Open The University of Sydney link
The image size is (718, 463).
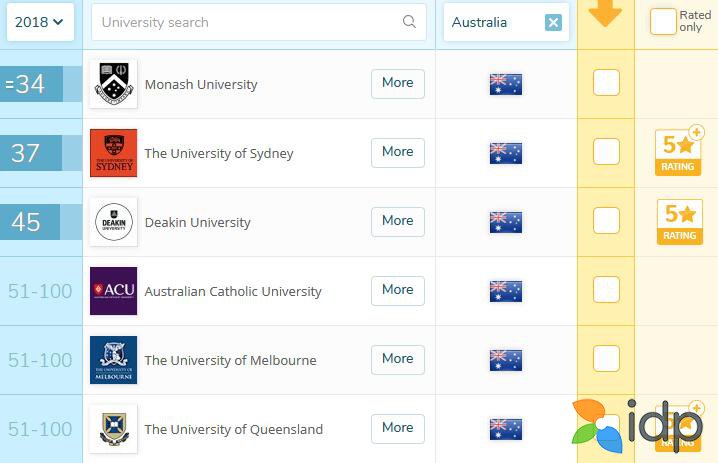coord(219,153)
